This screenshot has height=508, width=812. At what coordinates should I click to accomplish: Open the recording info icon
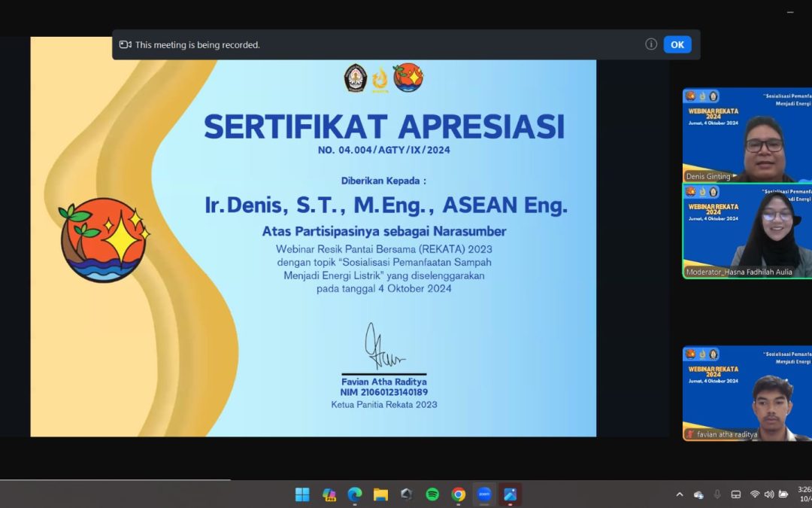(651, 44)
